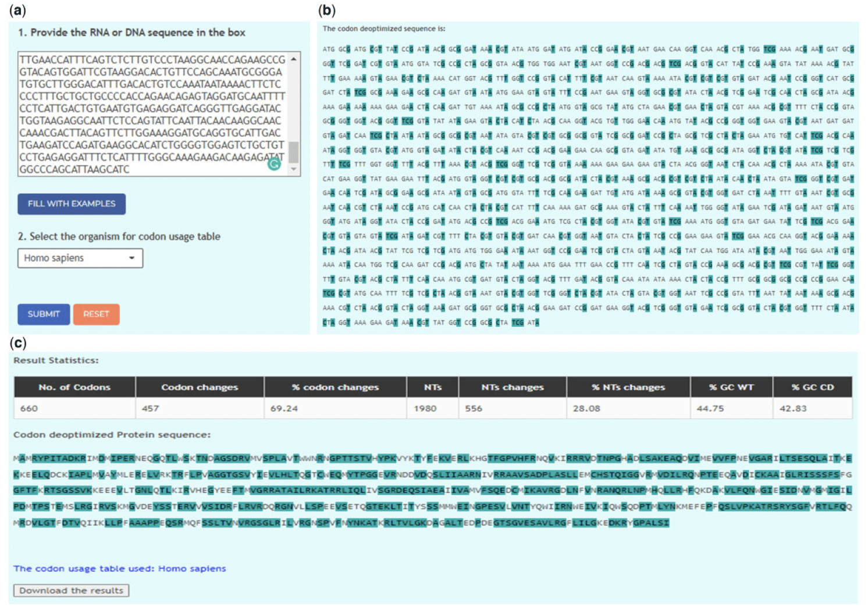
Task: Reset the input form
Action: [x=97, y=314]
